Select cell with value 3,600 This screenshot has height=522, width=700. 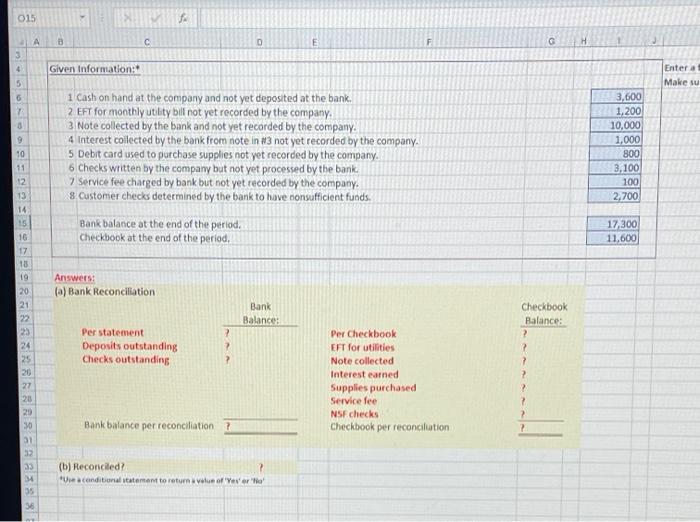tap(617, 96)
